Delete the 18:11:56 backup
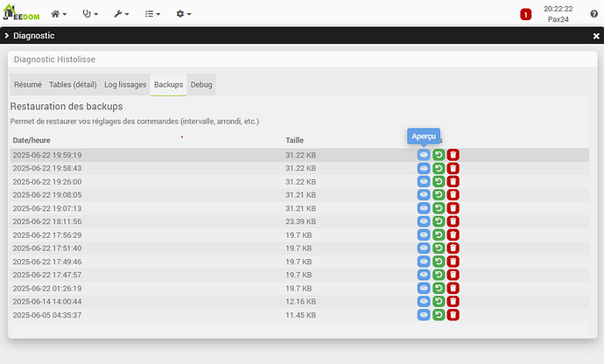The image size is (604, 364). pos(453,221)
